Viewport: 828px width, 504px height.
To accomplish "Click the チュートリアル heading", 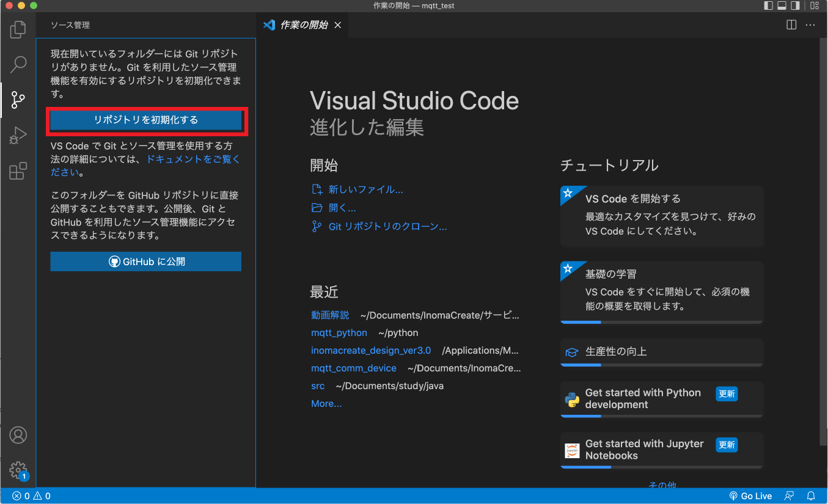I will coord(609,165).
